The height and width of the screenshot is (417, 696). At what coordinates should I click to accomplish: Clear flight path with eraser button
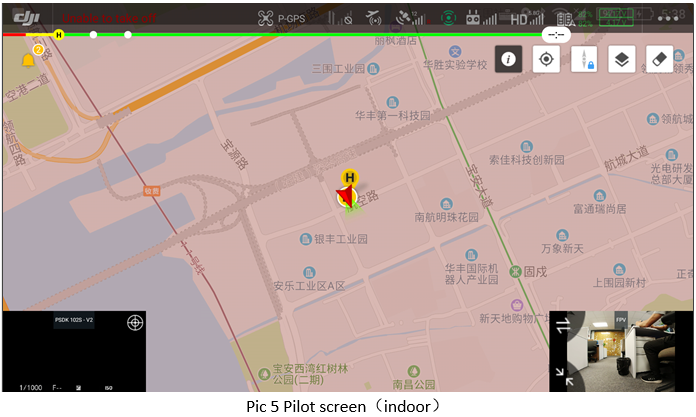659,59
